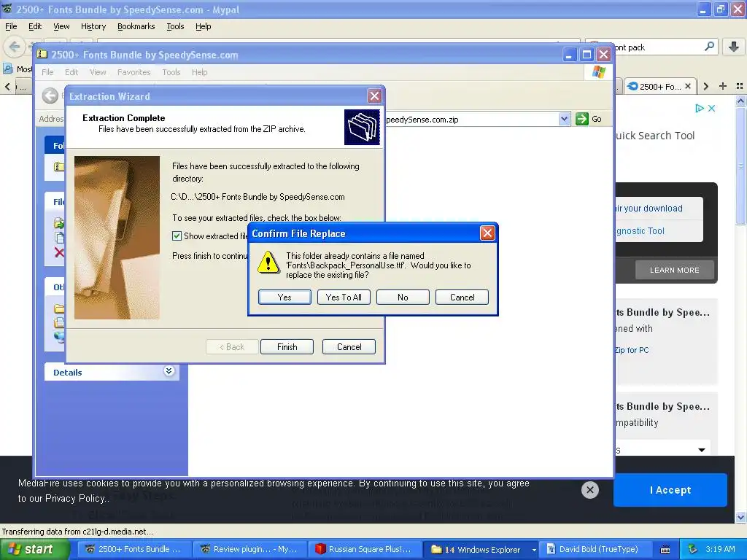
Task: Open Bookmarks menu in Mypal browser
Action: pos(136,26)
